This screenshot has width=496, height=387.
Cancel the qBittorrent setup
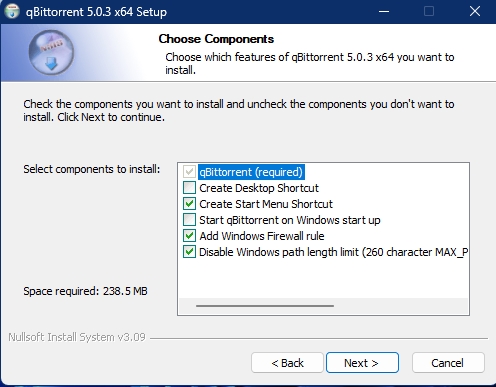tap(448, 363)
